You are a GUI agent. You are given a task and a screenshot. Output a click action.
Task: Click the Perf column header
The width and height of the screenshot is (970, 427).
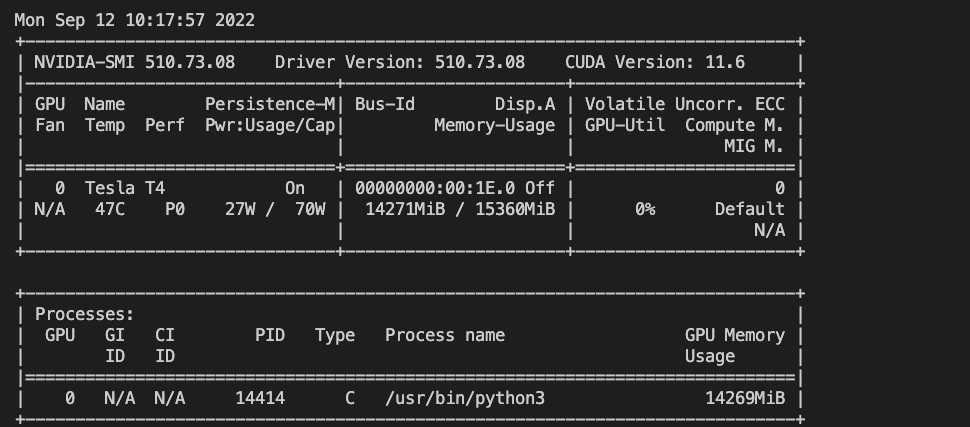point(165,126)
